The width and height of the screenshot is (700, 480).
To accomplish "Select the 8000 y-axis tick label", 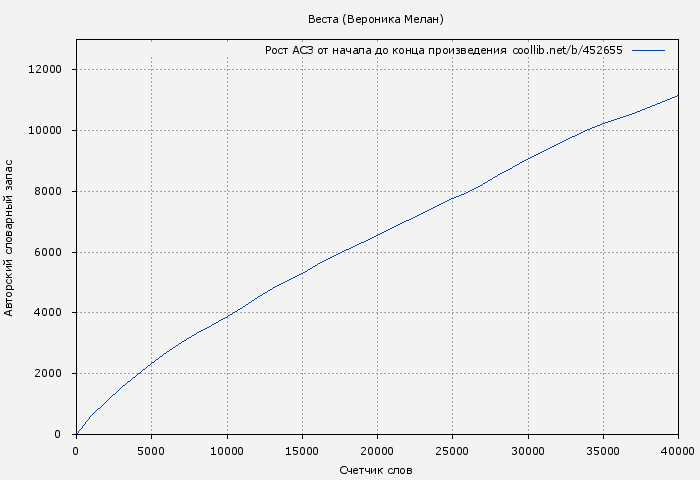I will click(49, 192).
